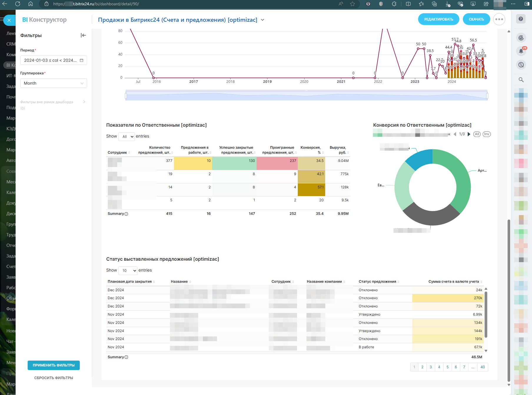Sort table by Конверсия, % column
This screenshot has height=395, width=532.
click(312, 150)
